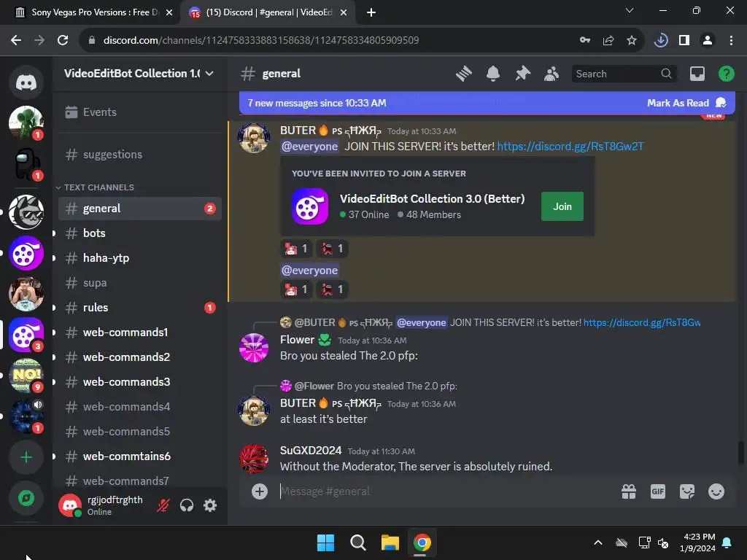Show hidden system tray icons chevron
The height and width of the screenshot is (560, 747).
tap(598, 542)
